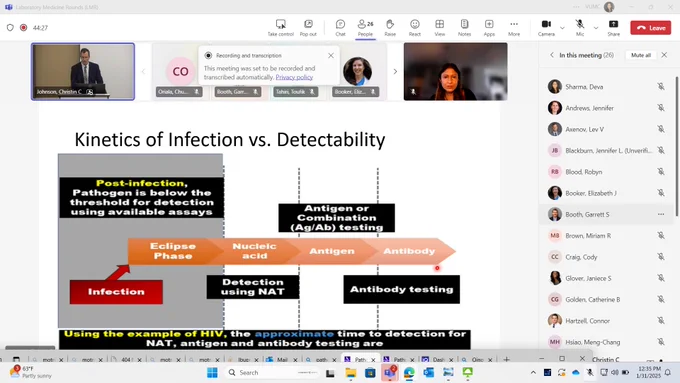Turn on the Camera

coord(546,28)
